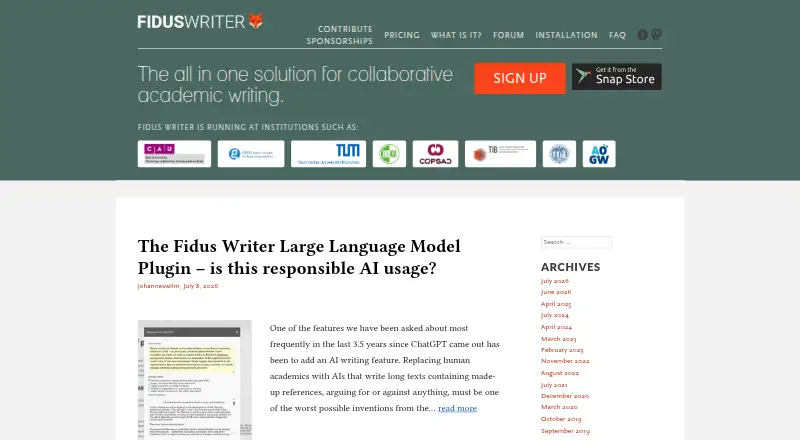Click the GESIS institution logo
This screenshot has height=440, width=800.
click(x=251, y=154)
